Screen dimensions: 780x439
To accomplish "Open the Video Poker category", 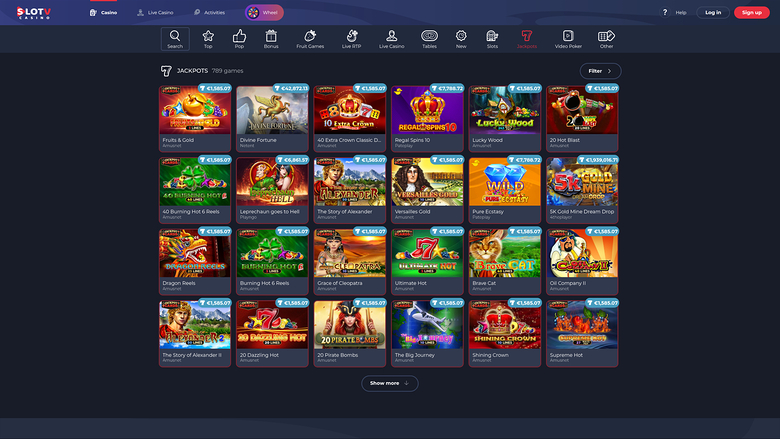I will coord(568,39).
